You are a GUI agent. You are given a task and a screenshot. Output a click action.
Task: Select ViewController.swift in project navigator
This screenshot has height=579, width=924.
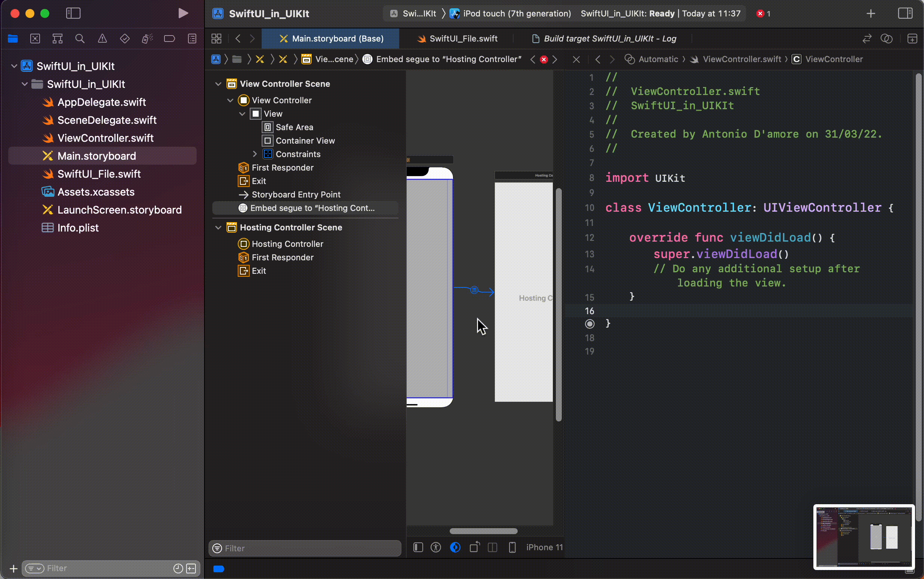[x=105, y=138]
